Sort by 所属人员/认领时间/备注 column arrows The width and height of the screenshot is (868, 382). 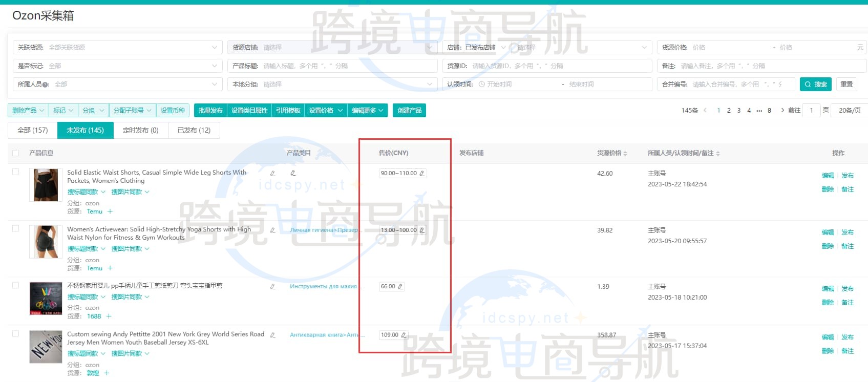click(x=717, y=153)
